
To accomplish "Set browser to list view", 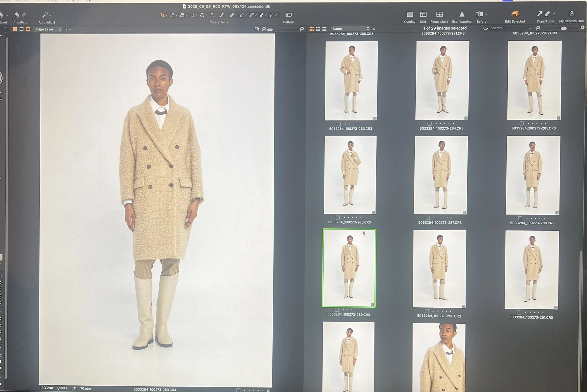I will [318, 29].
